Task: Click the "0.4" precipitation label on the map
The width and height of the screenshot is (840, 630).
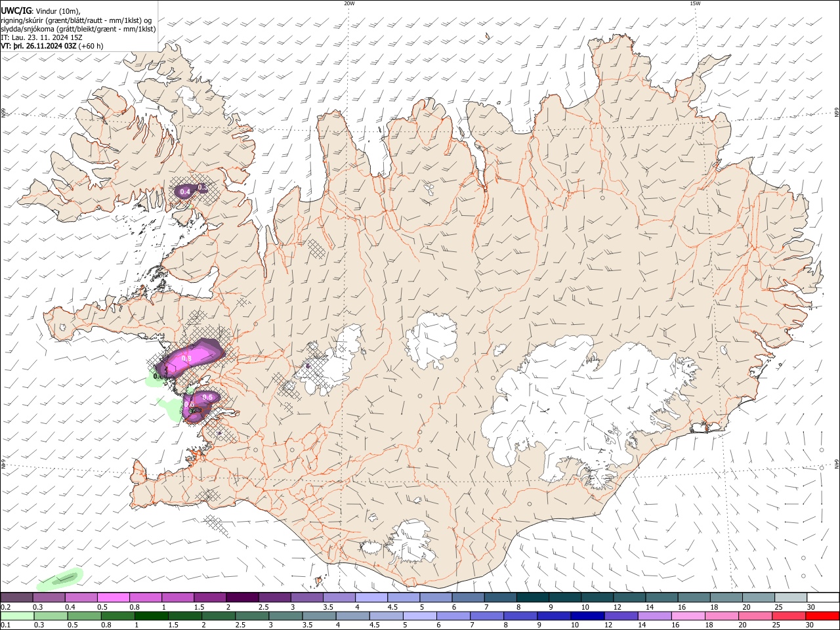Action: (185, 192)
